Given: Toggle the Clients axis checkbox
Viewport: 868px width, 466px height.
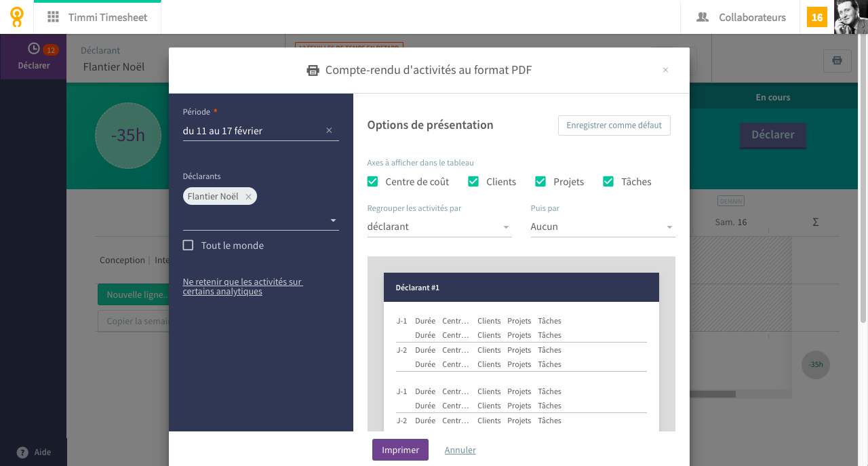Looking at the screenshot, I should [473, 181].
